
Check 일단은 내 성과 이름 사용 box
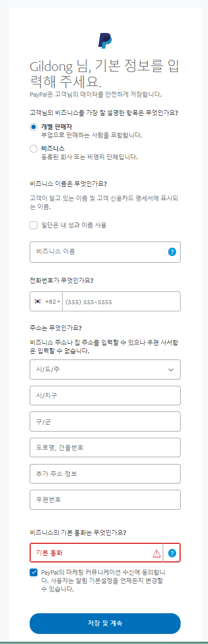coord(34,225)
